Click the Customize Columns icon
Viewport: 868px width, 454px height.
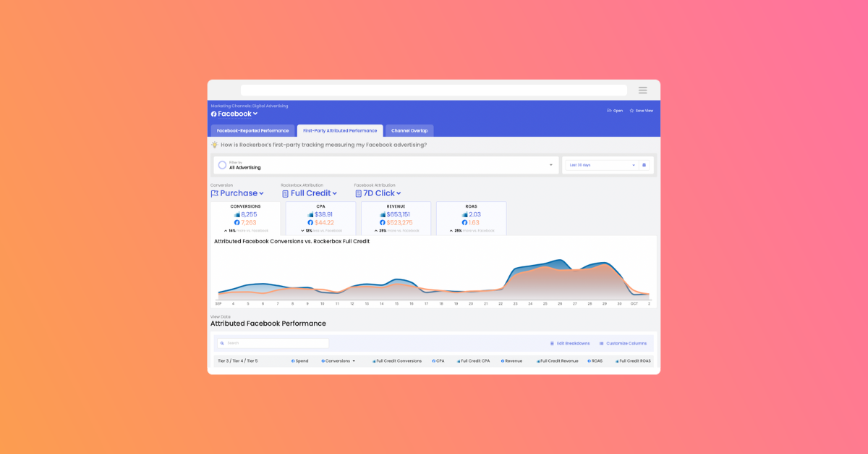pyautogui.click(x=602, y=343)
